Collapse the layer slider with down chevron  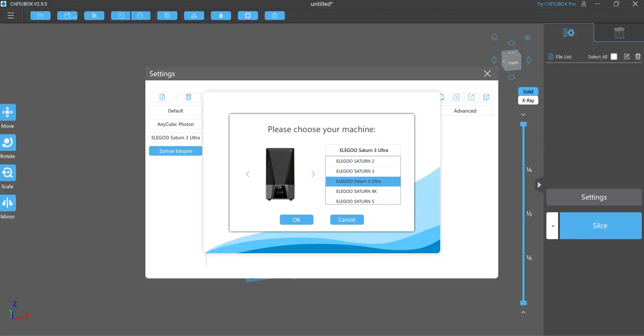click(523, 114)
